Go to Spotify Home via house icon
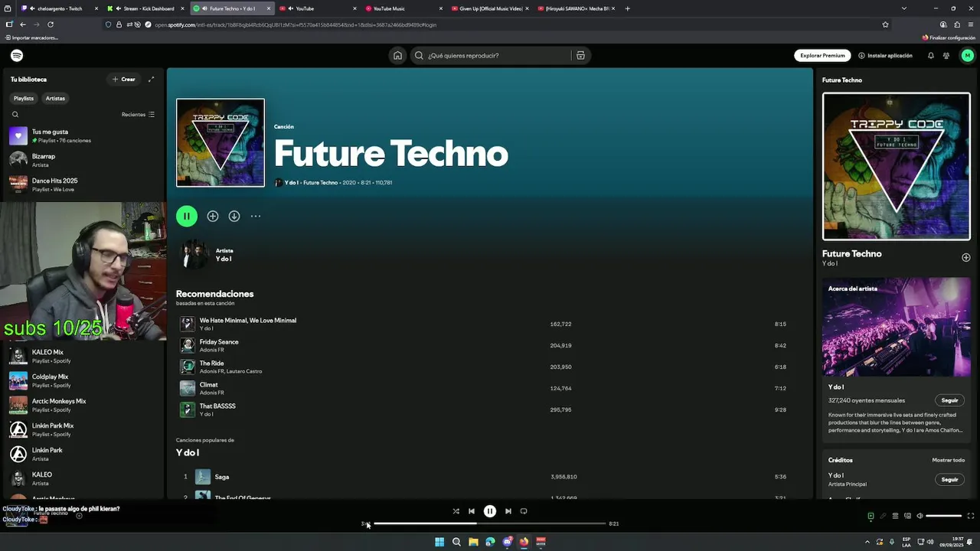 coord(397,55)
